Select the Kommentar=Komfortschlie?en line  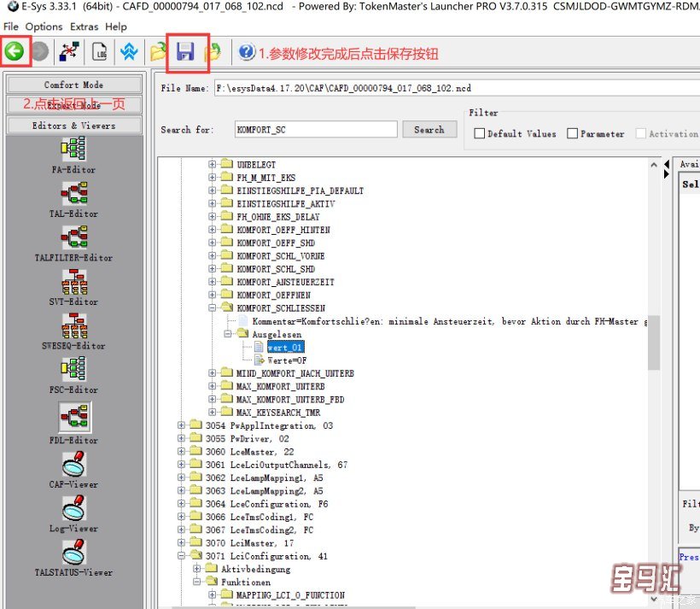pyautogui.click(x=450, y=321)
